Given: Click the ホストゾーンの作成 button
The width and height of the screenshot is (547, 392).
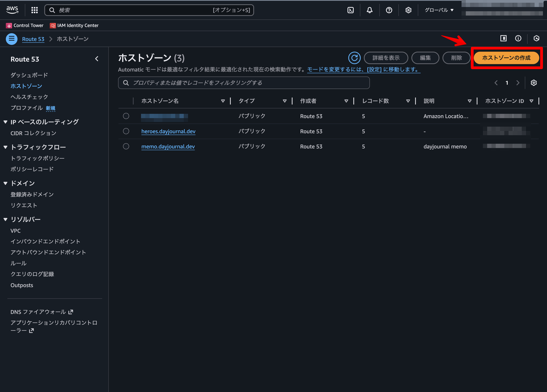Looking at the screenshot, I should click(506, 58).
